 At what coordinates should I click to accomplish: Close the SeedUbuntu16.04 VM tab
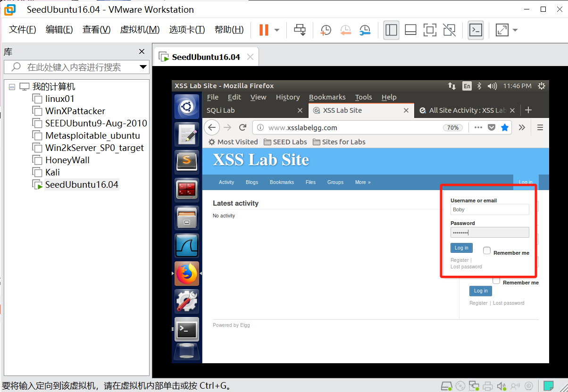[x=250, y=57]
